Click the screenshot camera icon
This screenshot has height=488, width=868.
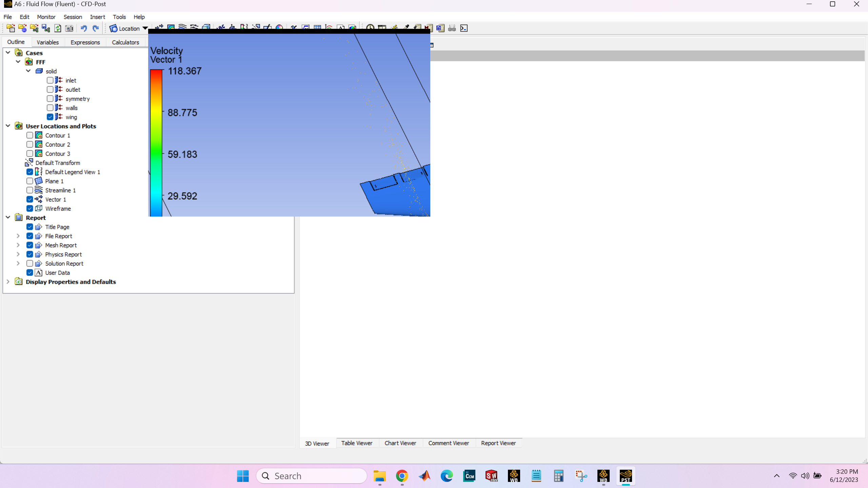[x=69, y=28]
